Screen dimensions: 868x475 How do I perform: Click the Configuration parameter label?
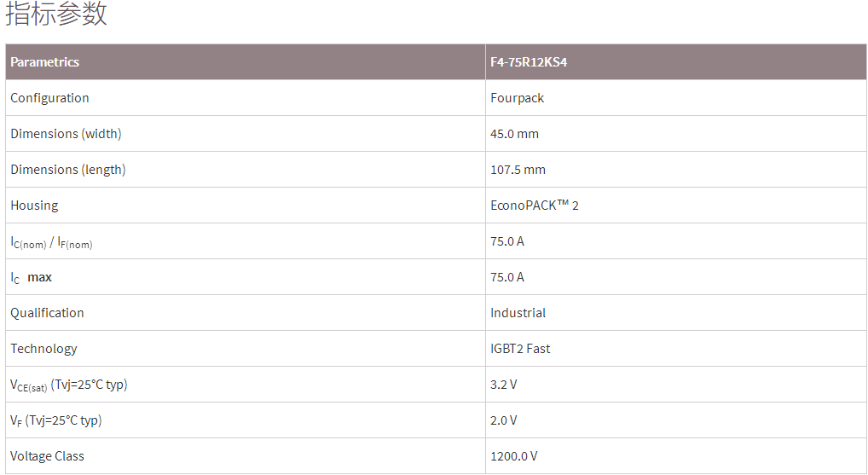click(x=49, y=98)
